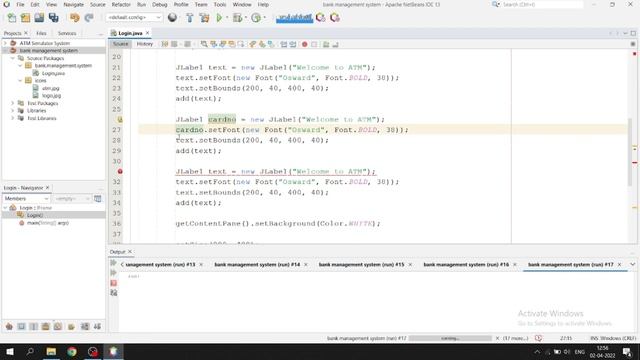Open the Navigate menu
The image size is (640, 360).
coord(73,4)
